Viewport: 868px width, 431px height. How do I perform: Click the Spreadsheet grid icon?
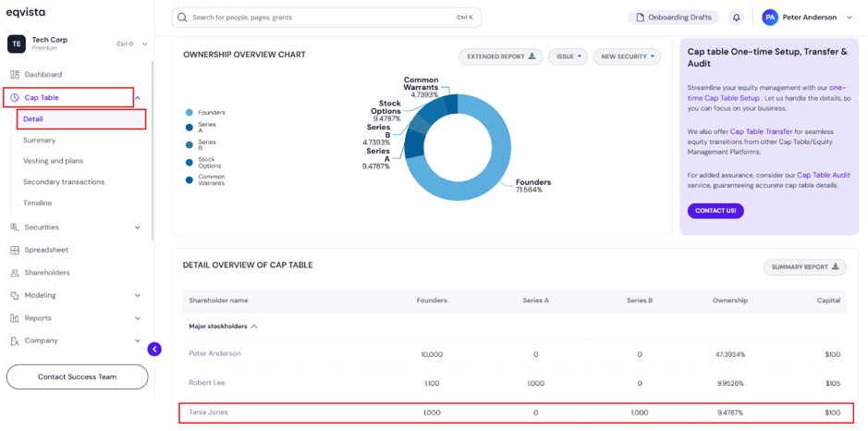(x=15, y=250)
